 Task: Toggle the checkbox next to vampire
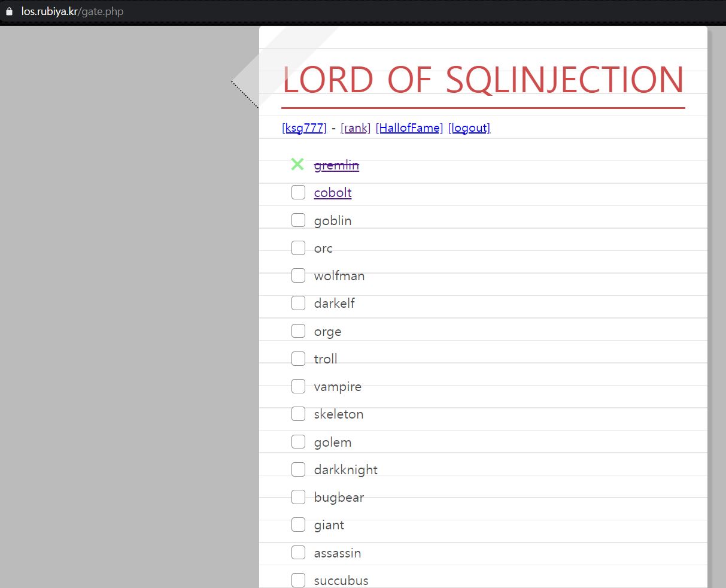tap(298, 386)
